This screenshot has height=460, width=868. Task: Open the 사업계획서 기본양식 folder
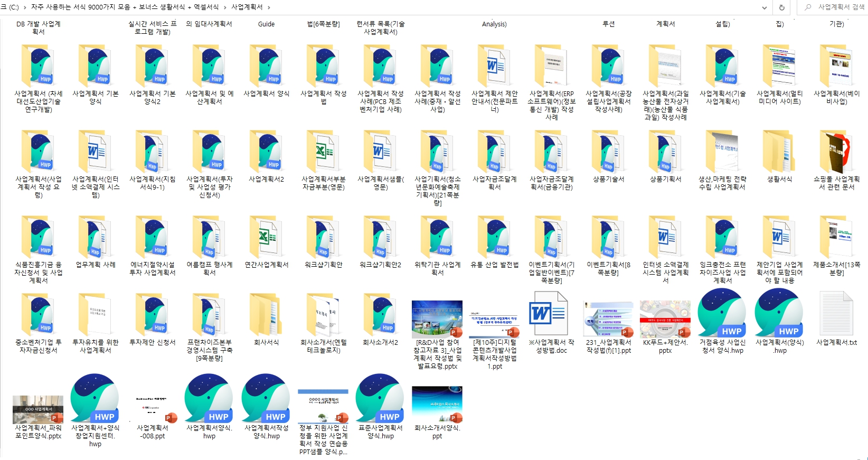[x=95, y=66]
